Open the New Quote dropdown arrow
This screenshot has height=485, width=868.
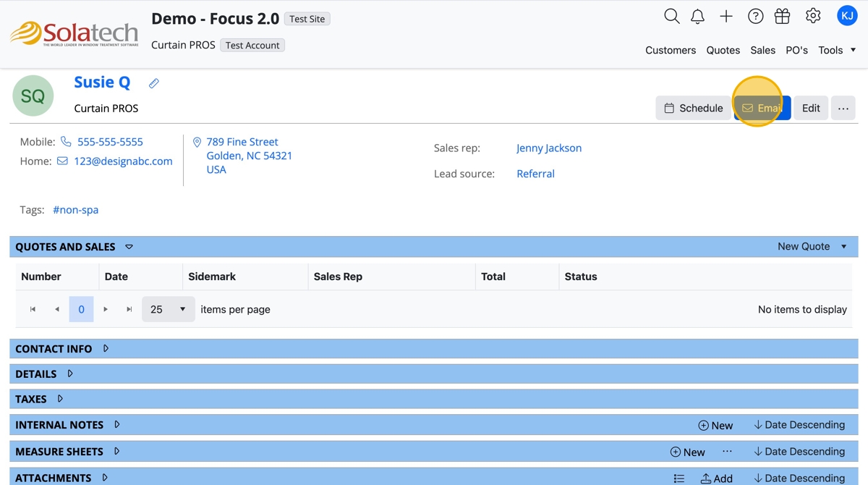(x=843, y=247)
